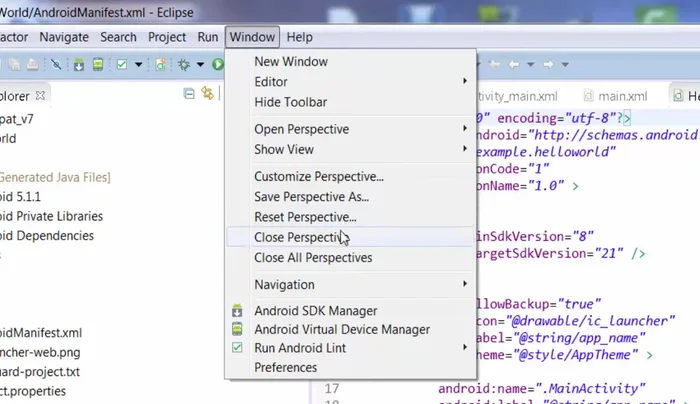Expand the Show View submenu
The width and height of the screenshot is (700, 404).
350,150
